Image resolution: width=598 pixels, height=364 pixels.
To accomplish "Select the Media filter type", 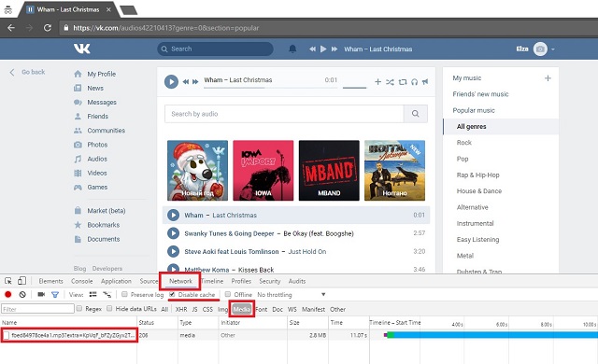I will click(241, 309).
